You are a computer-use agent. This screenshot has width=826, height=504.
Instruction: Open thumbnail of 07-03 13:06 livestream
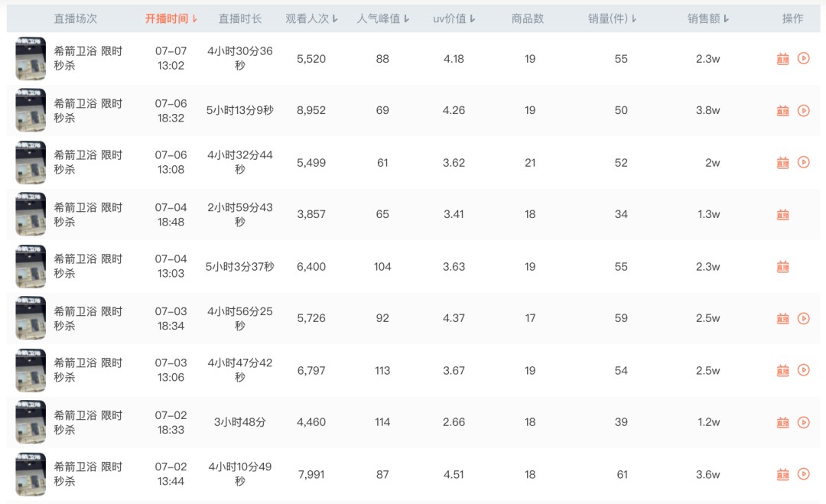(x=31, y=369)
